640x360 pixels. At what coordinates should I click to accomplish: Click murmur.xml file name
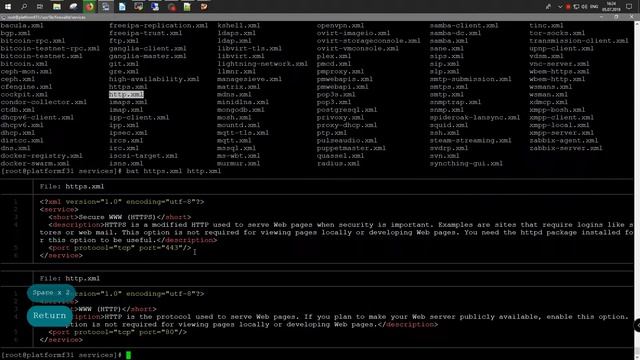(239, 164)
